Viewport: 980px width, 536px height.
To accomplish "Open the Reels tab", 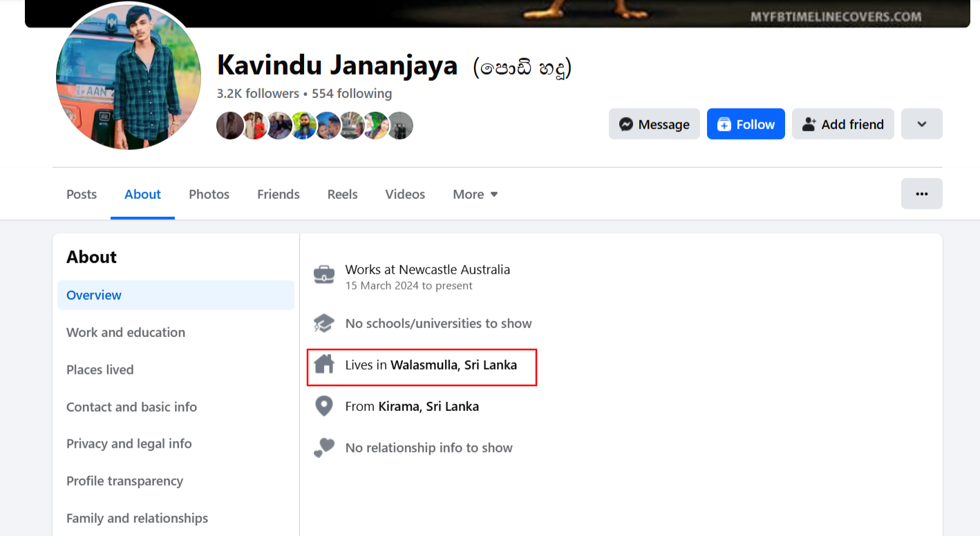I will click(x=343, y=194).
